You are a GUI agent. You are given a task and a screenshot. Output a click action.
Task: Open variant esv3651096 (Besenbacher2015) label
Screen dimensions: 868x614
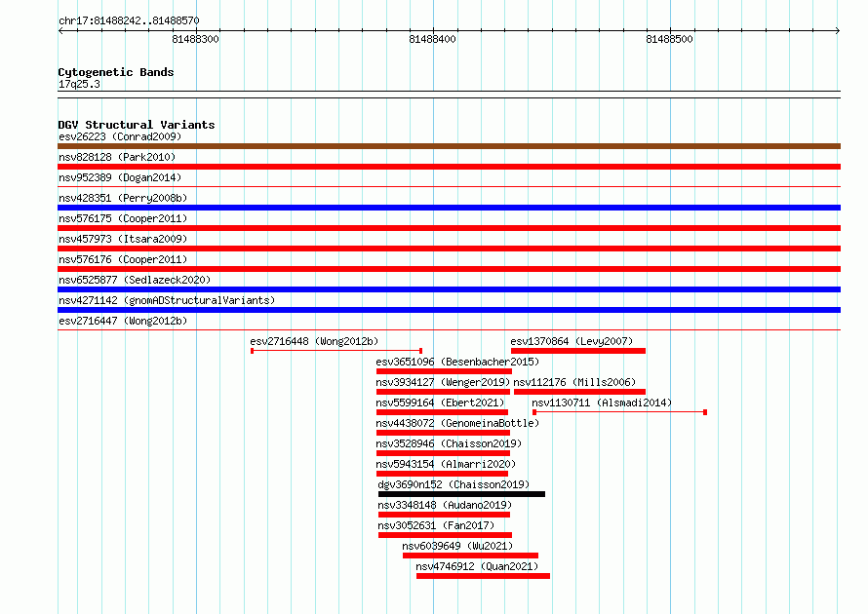[457, 362]
